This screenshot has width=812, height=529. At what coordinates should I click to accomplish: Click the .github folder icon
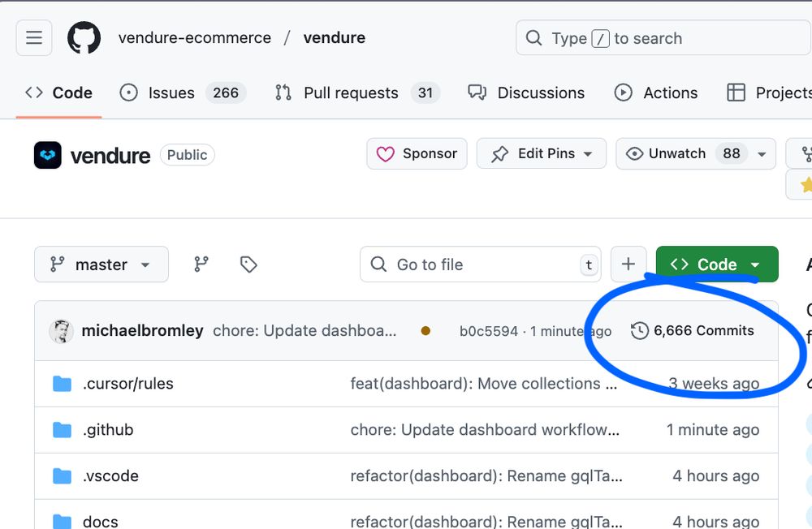coord(63,430)
